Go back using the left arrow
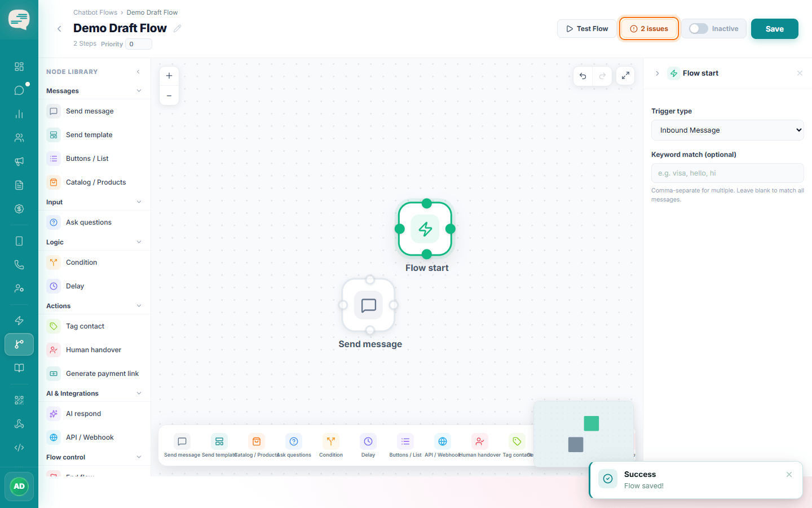The width and height of the screenshot is (812, 508). pyautogui.click(x=59, y=29)
